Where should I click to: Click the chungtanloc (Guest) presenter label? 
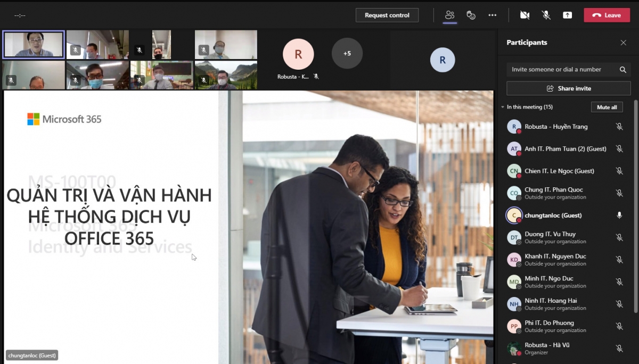click(x=32, y=355)
